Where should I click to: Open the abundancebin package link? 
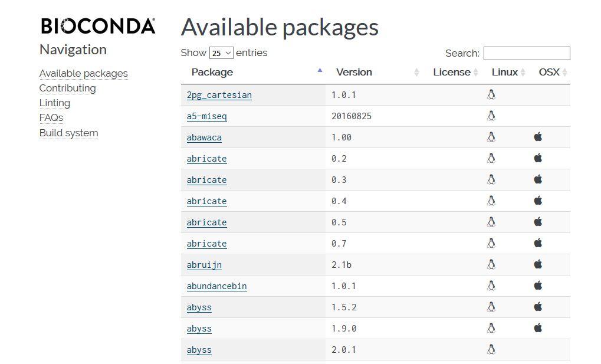coord(216,286)
